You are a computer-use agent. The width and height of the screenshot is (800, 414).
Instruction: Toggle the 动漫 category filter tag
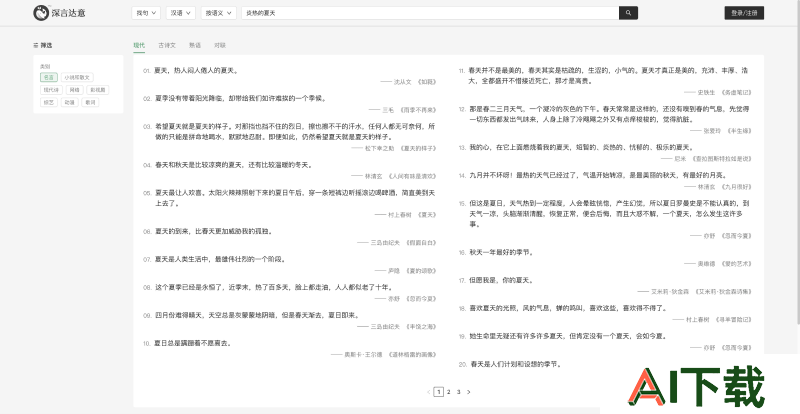[x=69, y=102]
